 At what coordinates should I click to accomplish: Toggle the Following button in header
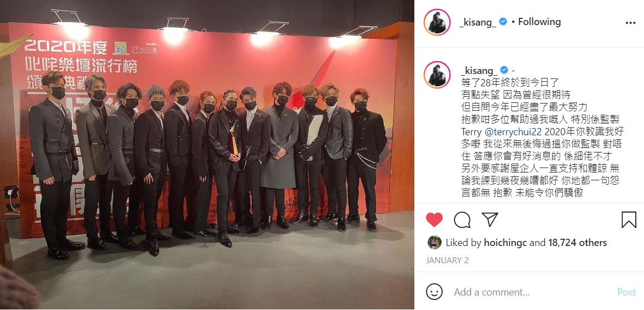[539, 22]
